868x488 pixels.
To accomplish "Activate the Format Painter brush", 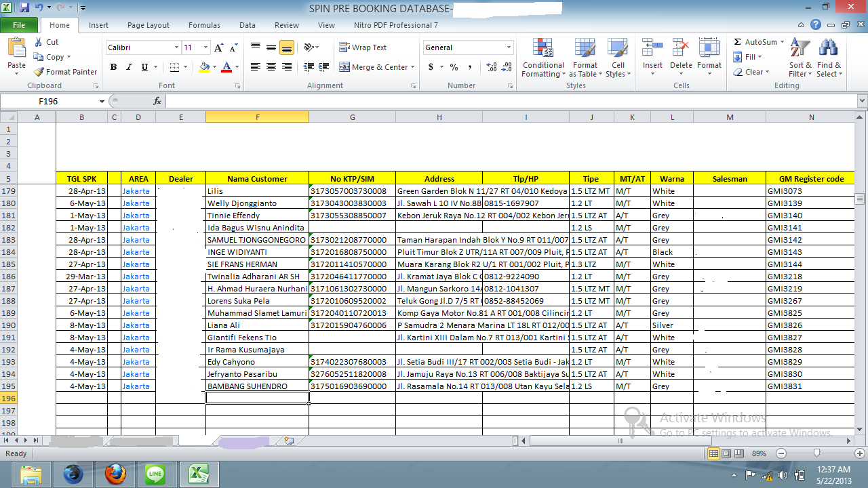I will [x=65, y=72].
